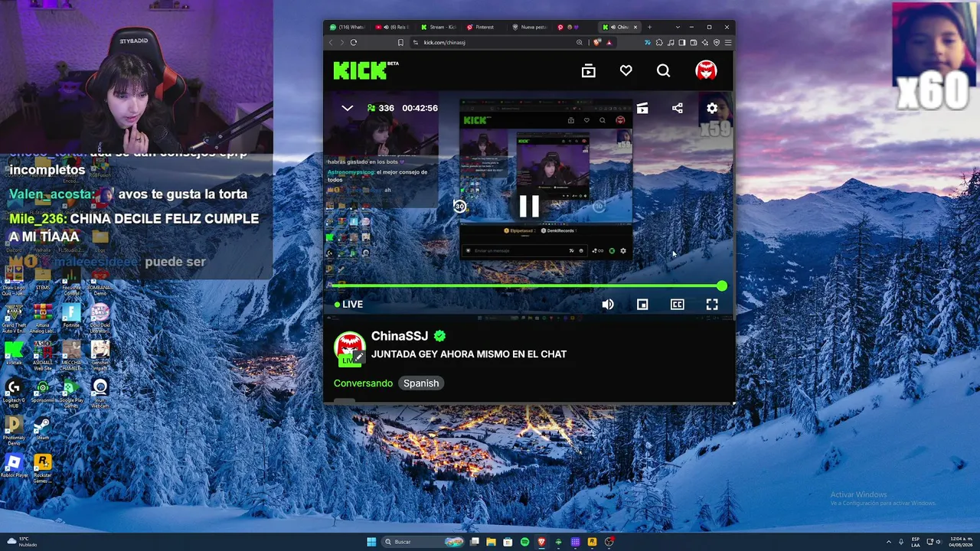Switch to the Pinterest tab
This screenshot has height=551, width=980.
[x=484, y=28]
